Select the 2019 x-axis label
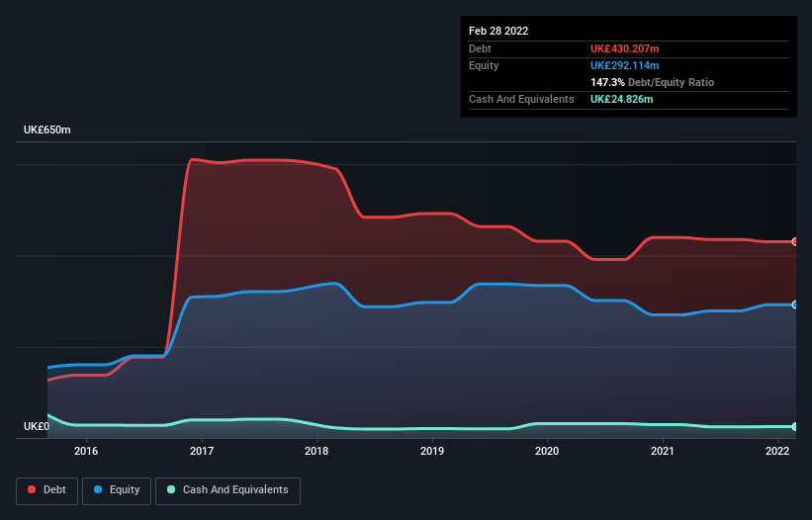 [x=432, y=451]
